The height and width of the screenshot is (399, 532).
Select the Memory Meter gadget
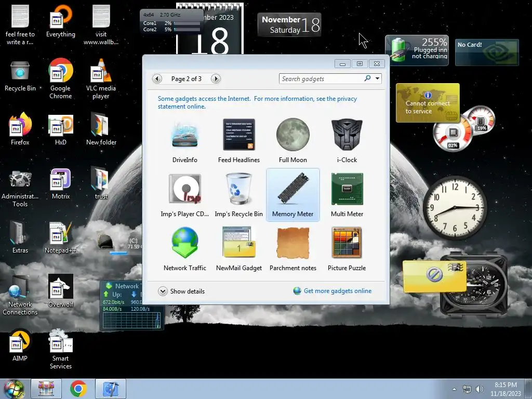pyautogui.click(x=293, y=195)
